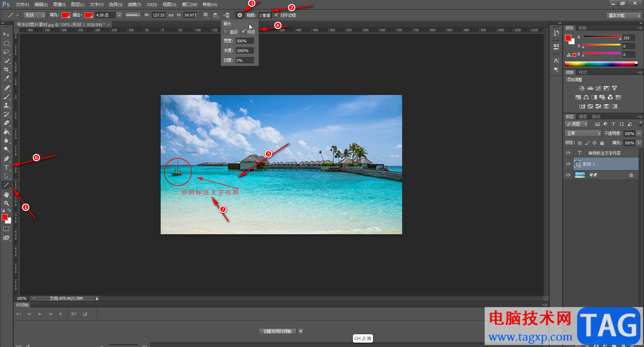
Task: Select the Pen tool
Action: pyautogui.click(x=6, y=158)
